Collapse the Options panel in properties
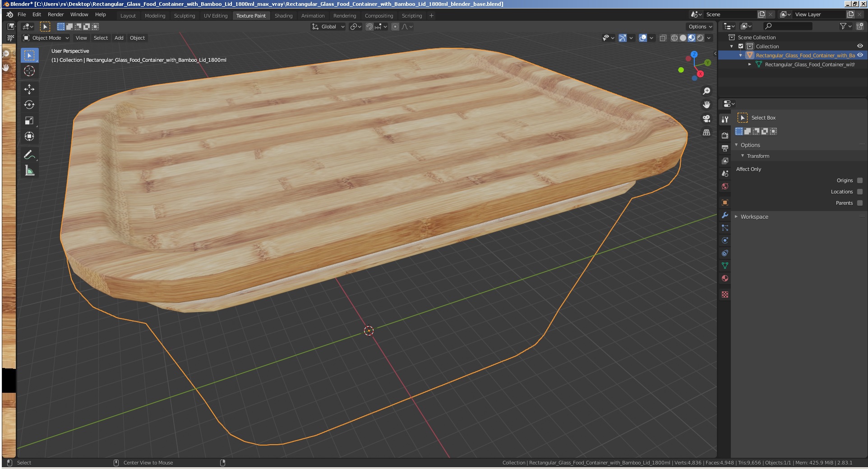This screenshot has height=469, width=868. tap(736, 145)
